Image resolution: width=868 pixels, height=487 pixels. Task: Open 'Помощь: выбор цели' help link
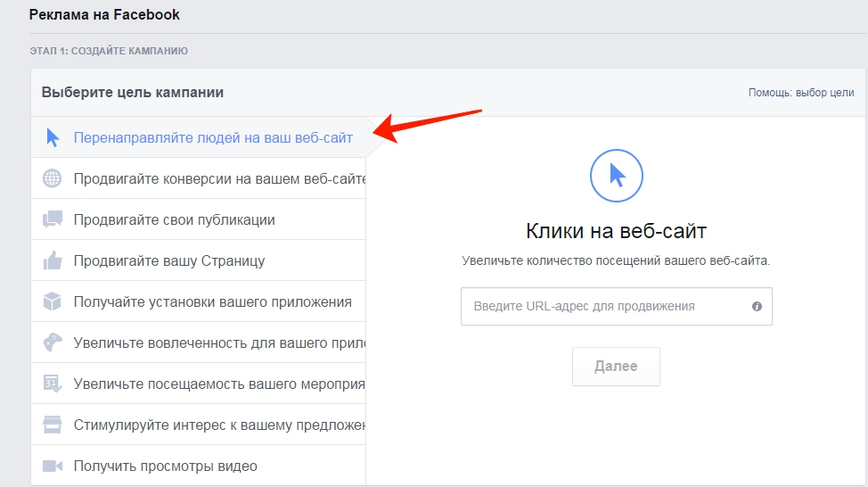click(x=801, y=93)
